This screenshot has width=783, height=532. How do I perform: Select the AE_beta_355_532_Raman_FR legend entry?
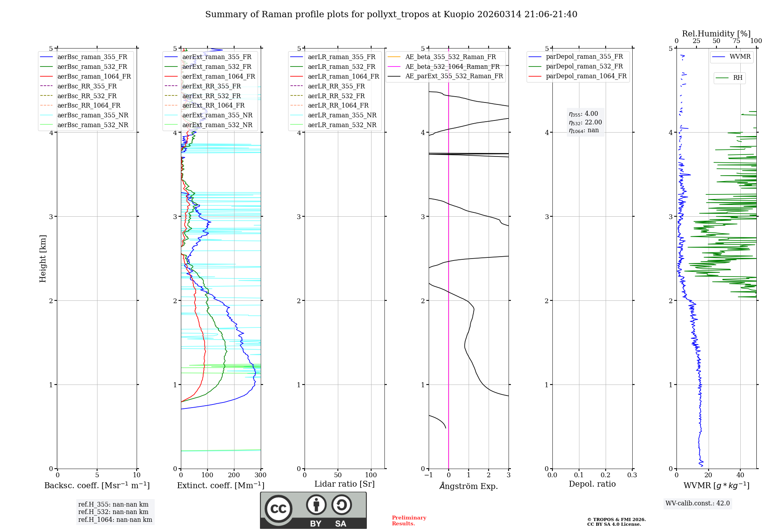pos(450,57)
